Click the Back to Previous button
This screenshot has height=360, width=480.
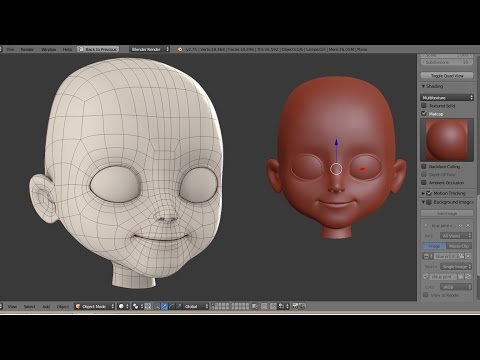click(98, 49)
